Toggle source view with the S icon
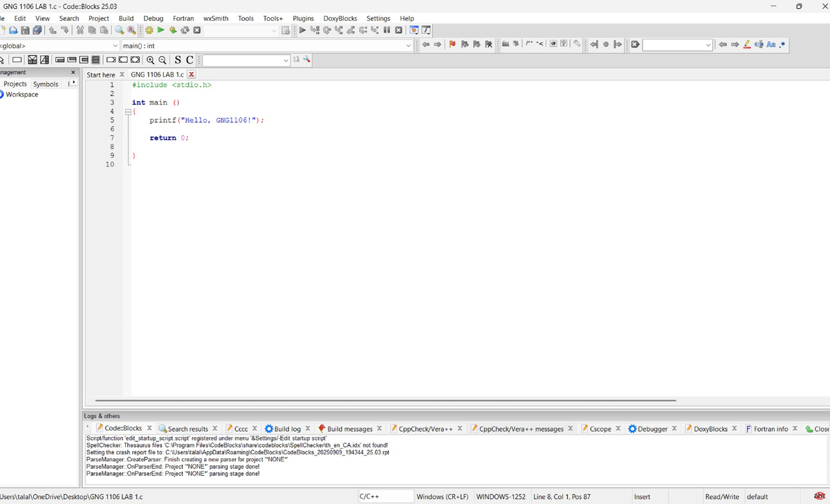 coord(178,60)
